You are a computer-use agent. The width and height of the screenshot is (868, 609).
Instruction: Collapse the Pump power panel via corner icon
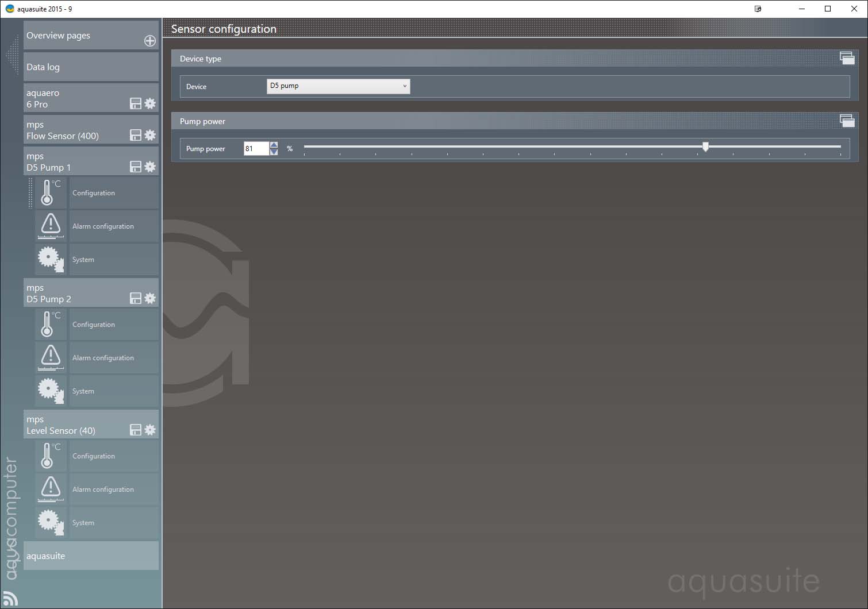[847, 120]
